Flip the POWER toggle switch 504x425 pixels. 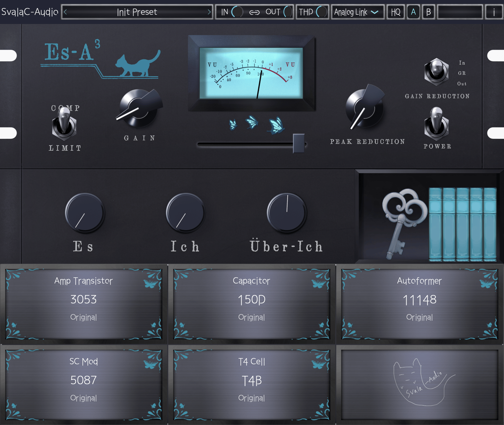436,124
